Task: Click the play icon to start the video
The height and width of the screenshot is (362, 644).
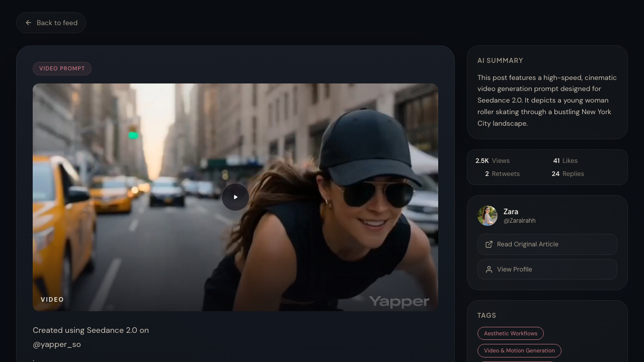Action: click(x=235, y=197)
